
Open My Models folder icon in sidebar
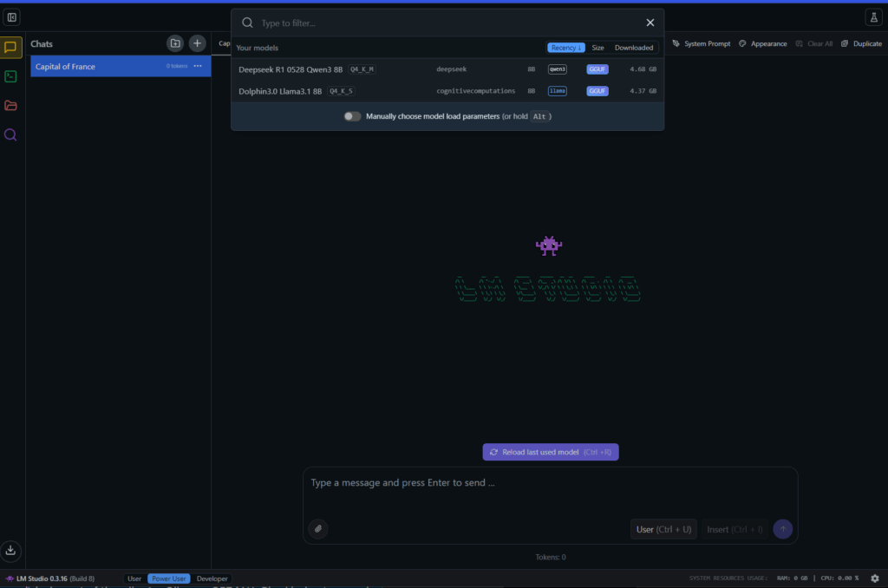click(x=10, y=106)
